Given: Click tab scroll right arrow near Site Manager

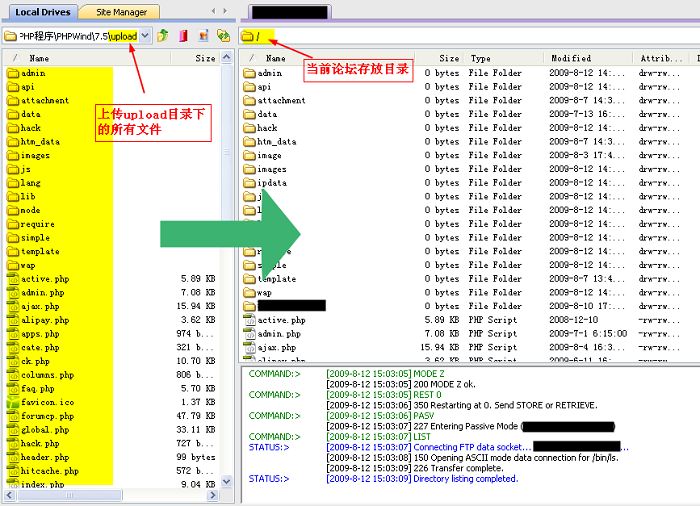Looking at the screenshot, I should tap(225, 11).
